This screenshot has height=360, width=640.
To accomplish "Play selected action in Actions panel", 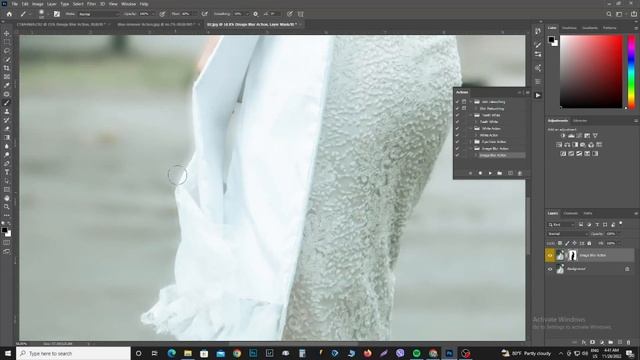I will [490, 173].
